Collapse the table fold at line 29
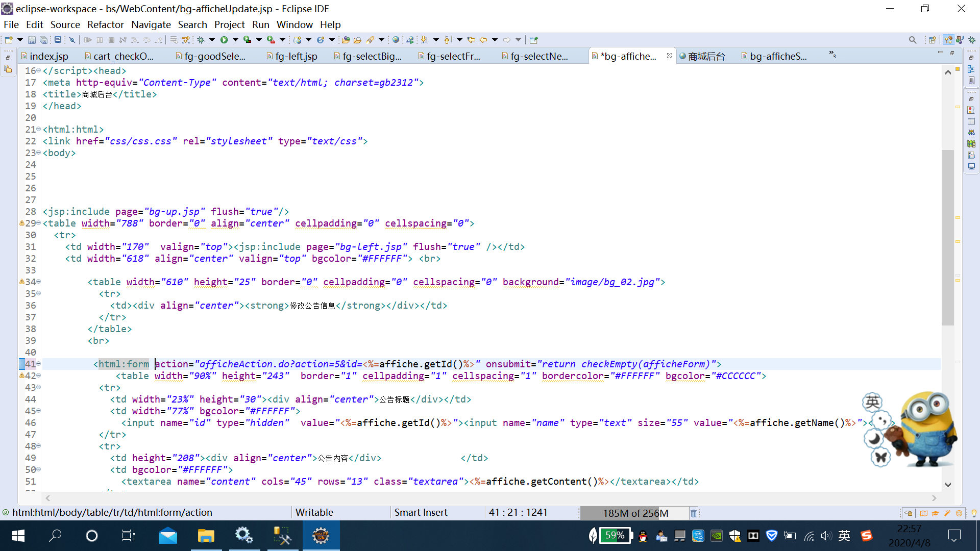980x551 pixels. (x=39, y=223)
